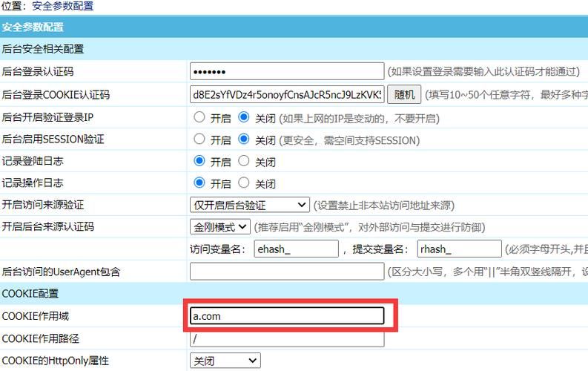The width and height of the screenshot is (588, 371).
Task: Click the COOKIE作用域 field containing a.com
Action: coord(287,316)
